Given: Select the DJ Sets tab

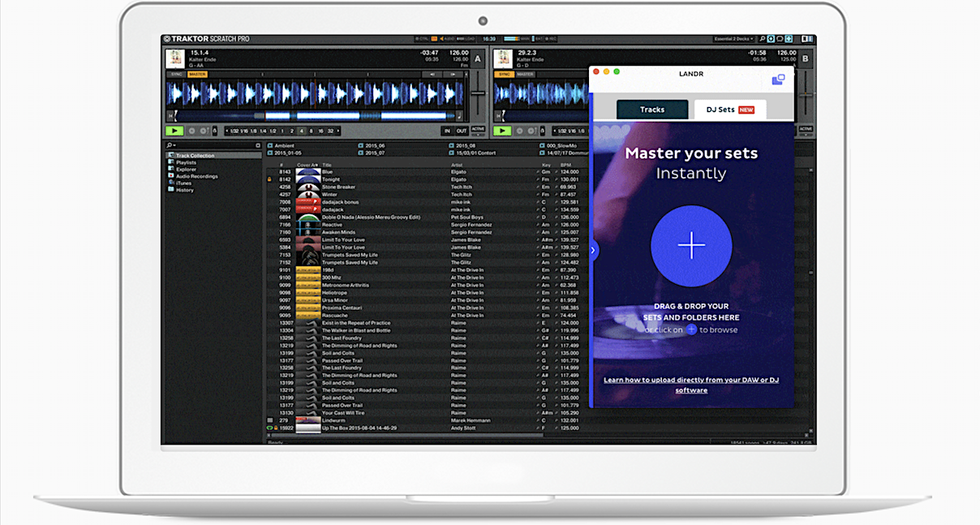Looking at the screenshot, I should pos(729,110).
